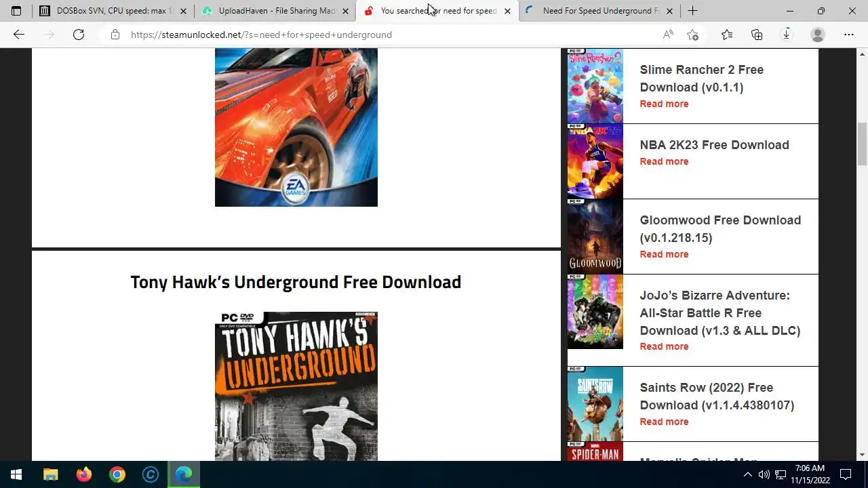Go back to the previous page
This screenshot has width=868, height=488.
click(19, 35)
